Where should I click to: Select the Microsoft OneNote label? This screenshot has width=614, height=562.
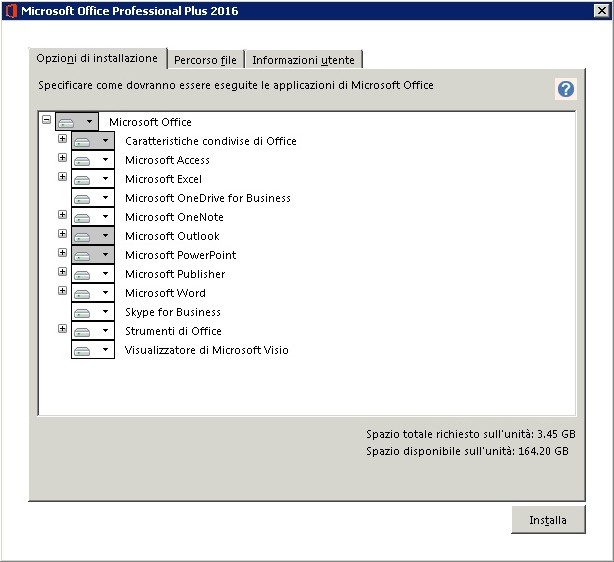174,217
